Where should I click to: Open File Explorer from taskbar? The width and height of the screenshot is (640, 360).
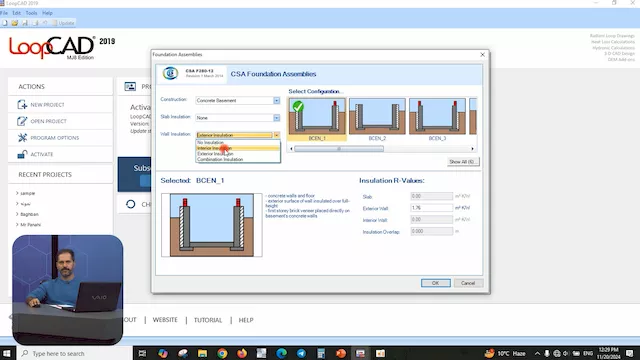[202, 353]
